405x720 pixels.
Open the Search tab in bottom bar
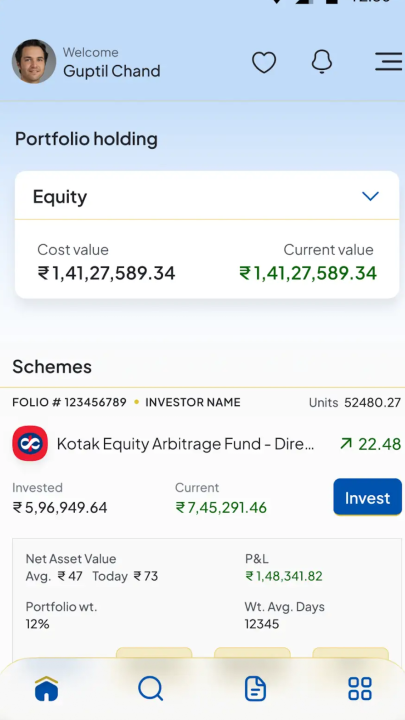(151, 688)
